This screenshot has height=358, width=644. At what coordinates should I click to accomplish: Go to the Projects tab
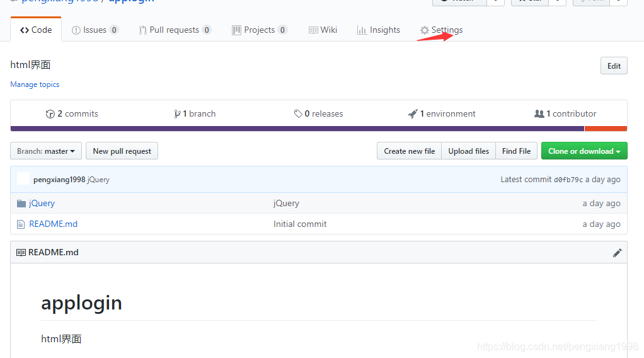(260, 30)
